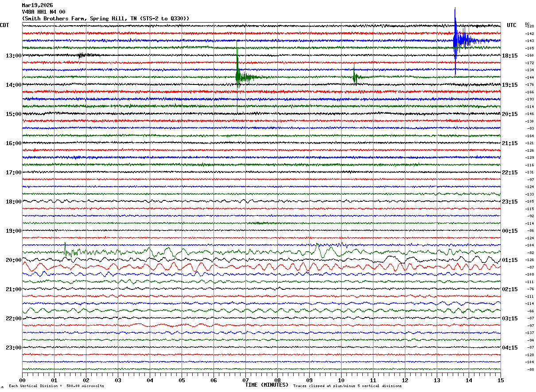Click the CDT timezone label
This screenshot has height=392, width=536.
coord(5,25)
